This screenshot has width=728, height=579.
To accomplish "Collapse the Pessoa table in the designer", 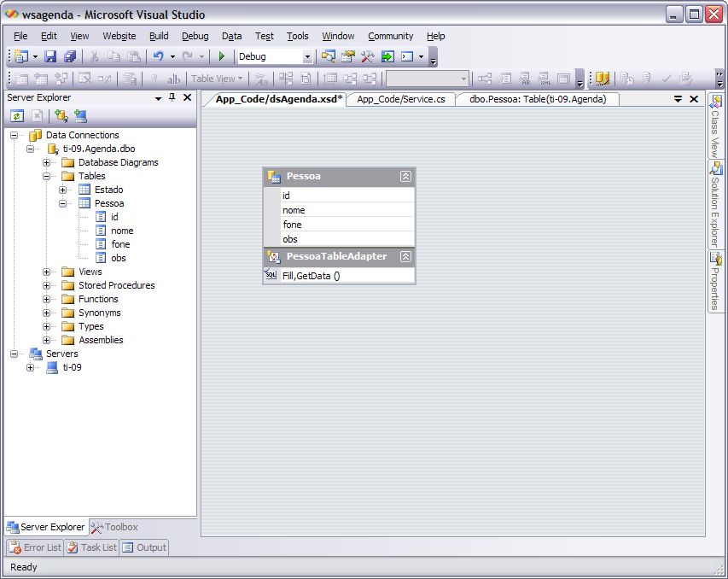I will tap(405, 177).
